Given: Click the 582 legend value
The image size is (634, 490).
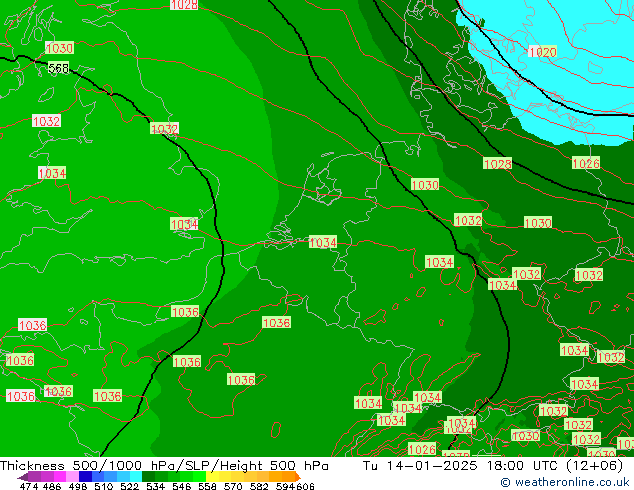Looking at the screenshot, I should pyautogui.click(x=259, y=486).
